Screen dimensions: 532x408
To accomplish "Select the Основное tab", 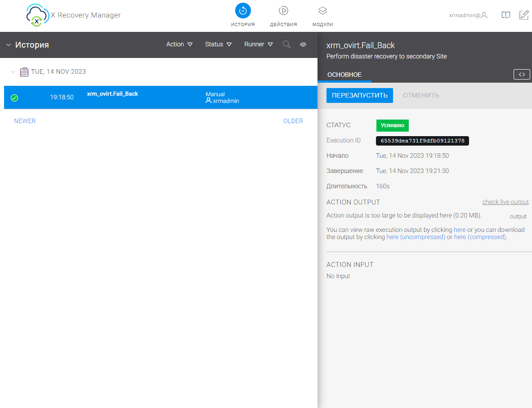I will click(344, 75).
